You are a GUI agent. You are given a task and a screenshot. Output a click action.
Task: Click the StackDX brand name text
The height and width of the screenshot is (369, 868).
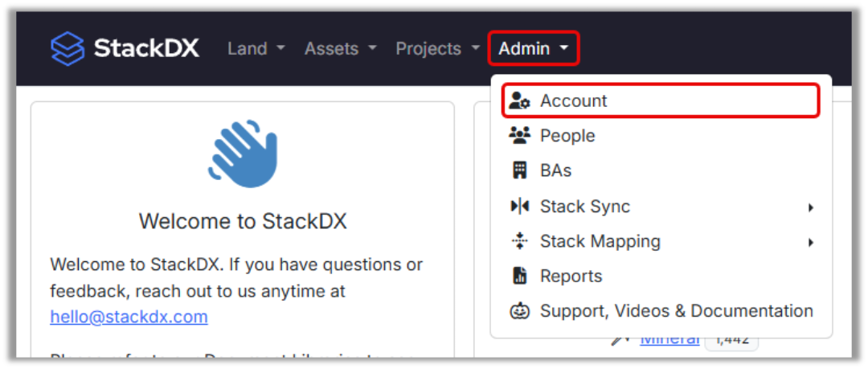[146, 48]
